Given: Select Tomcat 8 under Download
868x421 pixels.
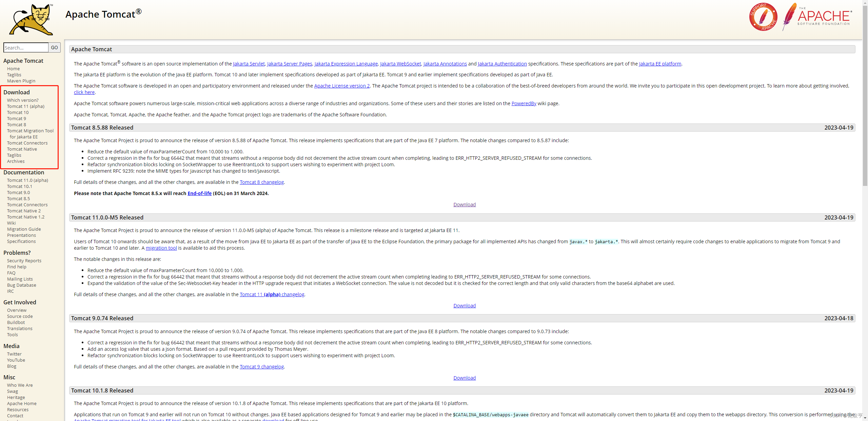Looking at the screenshot, I should [17, 125].
